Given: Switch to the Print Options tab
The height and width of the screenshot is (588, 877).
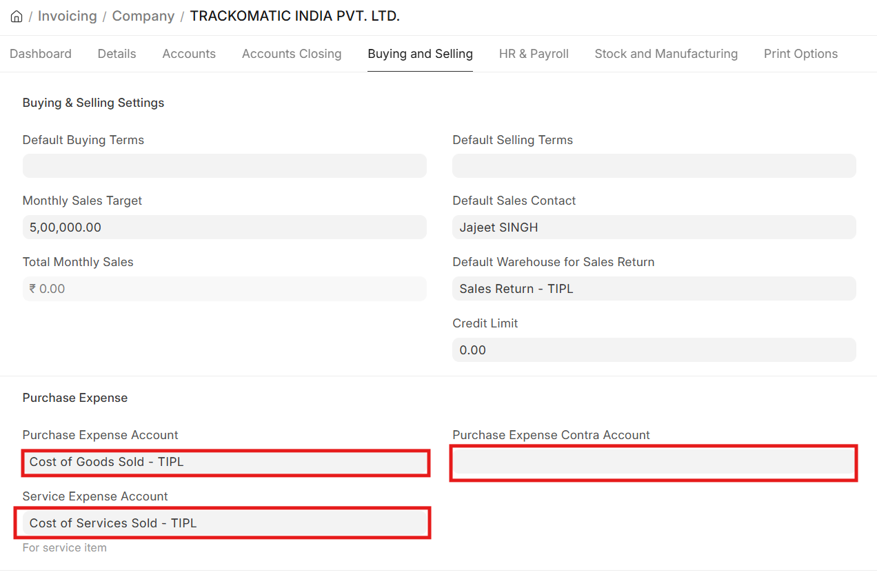Looking at the screenshot, I should (800, 54).
